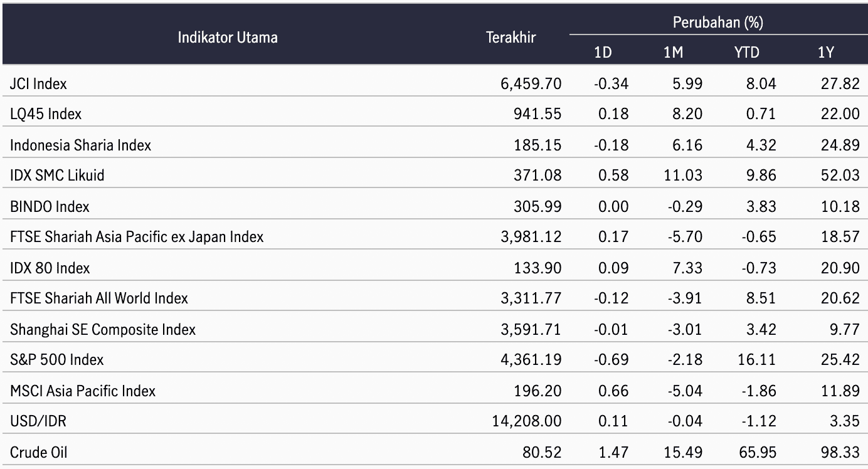The image size is (868, 469).
Task: Select the 1Y change 18.57
Action: pos(840,237)
